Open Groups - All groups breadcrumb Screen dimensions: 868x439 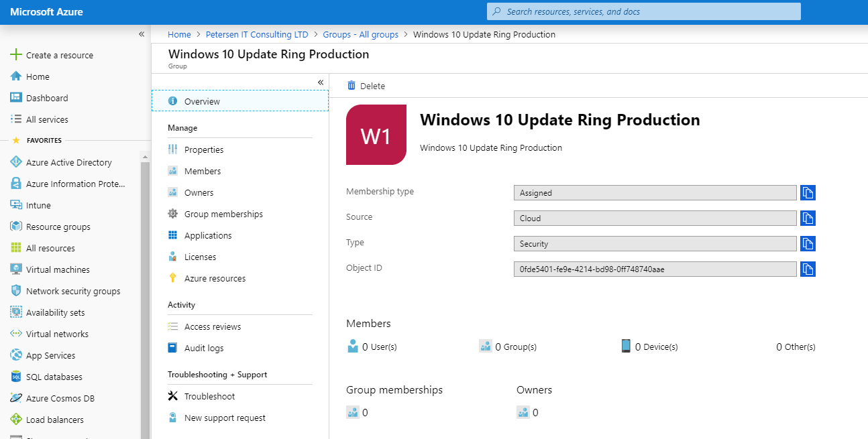[360, 34]
